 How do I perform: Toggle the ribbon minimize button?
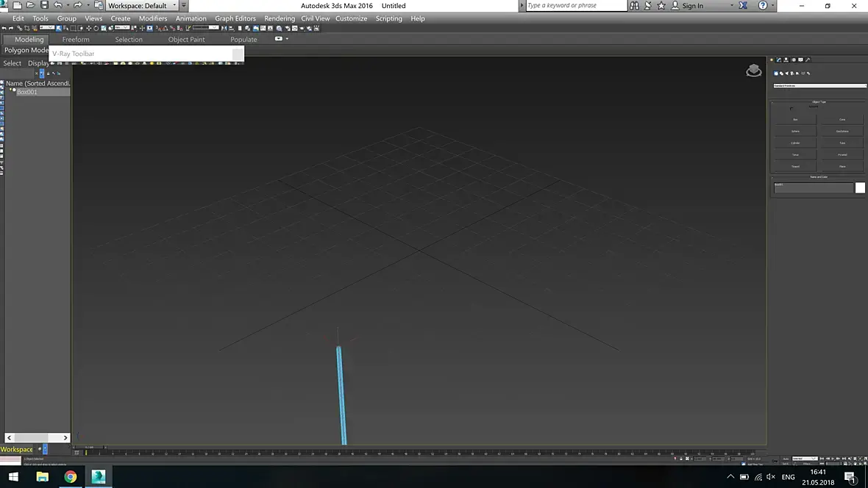click(x=279, y=39)
